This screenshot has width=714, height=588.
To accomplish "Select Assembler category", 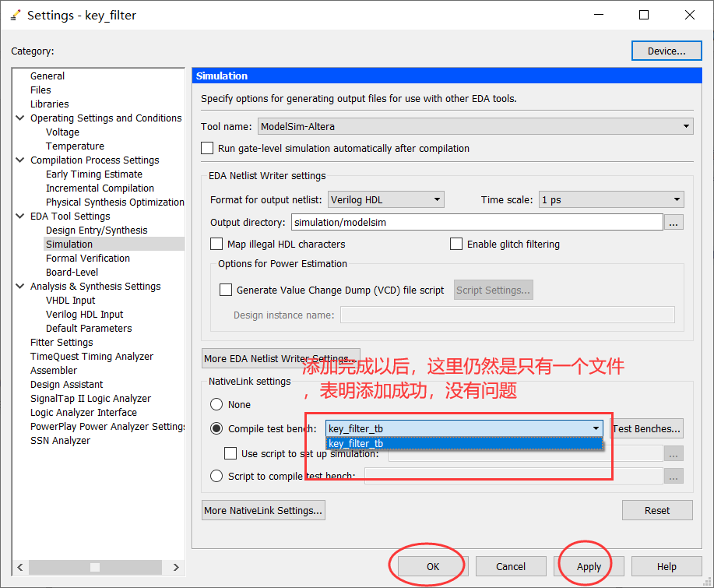I will [x=54, y=371].
